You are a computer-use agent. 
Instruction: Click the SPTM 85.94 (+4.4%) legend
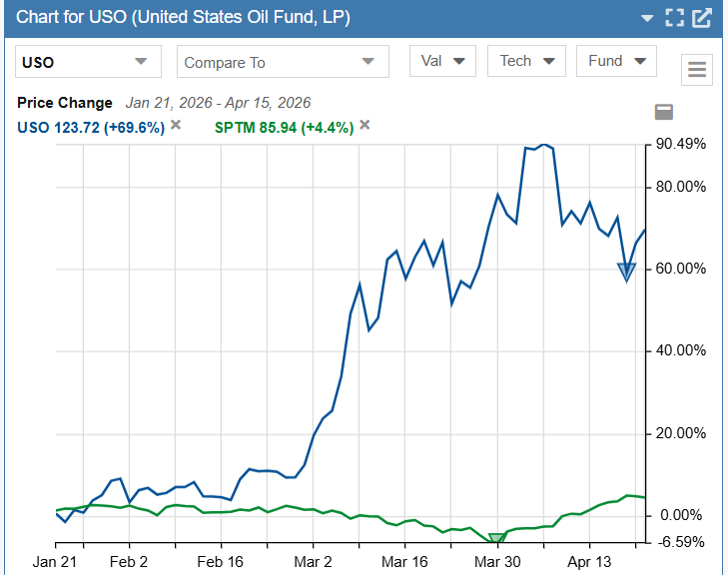285,127
